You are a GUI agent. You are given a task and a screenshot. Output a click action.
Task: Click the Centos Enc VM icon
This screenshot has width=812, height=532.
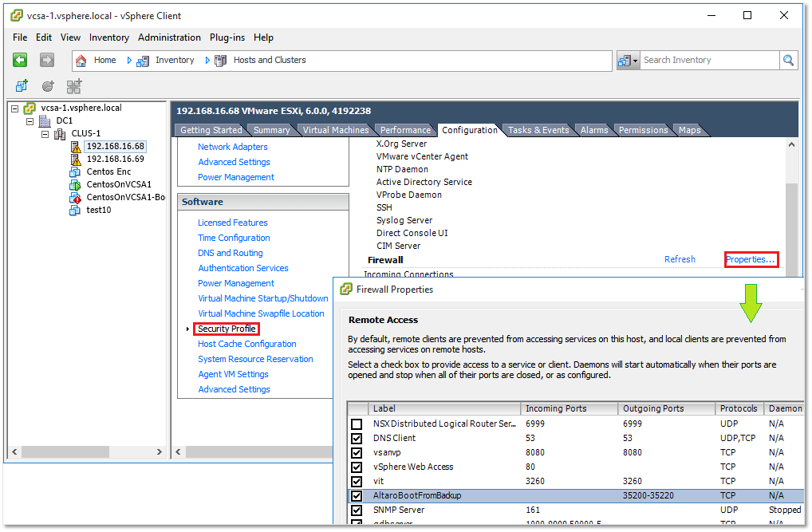click(76, 172)
